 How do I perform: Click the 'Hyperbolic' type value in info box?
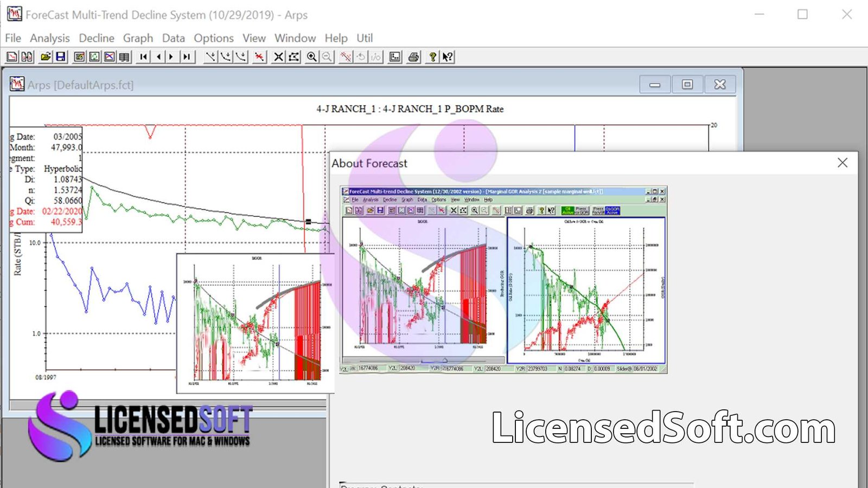point(62,169)
